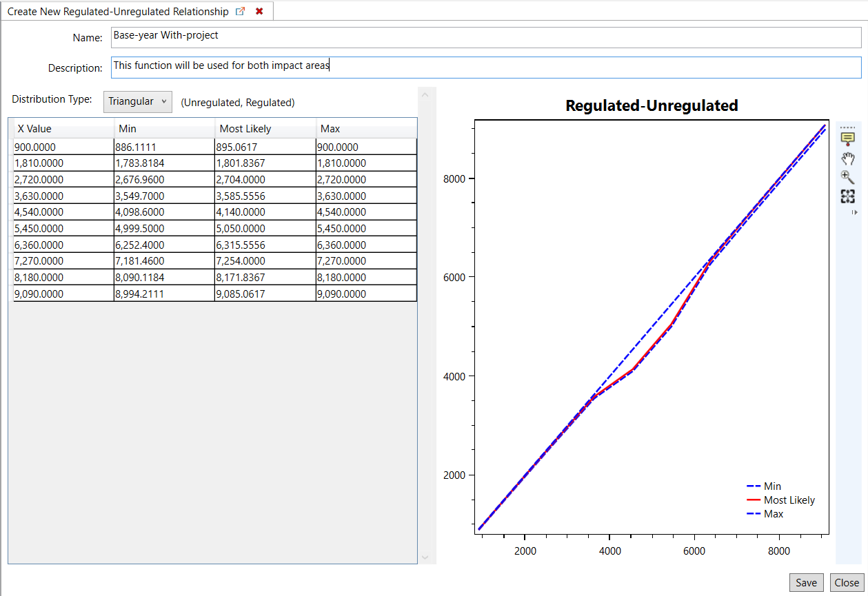Screen dimensions: 868x596
Task: Click the (Unregulated, Regulated) label
Action: (x=238, y=103)
